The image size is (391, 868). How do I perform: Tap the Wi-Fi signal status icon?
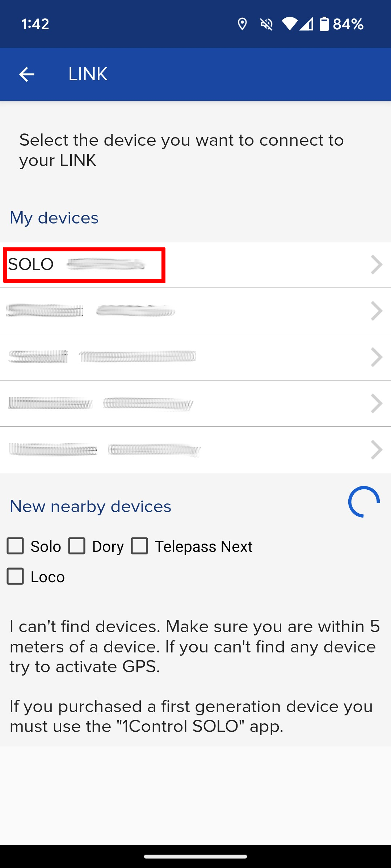tap(290, 24)
